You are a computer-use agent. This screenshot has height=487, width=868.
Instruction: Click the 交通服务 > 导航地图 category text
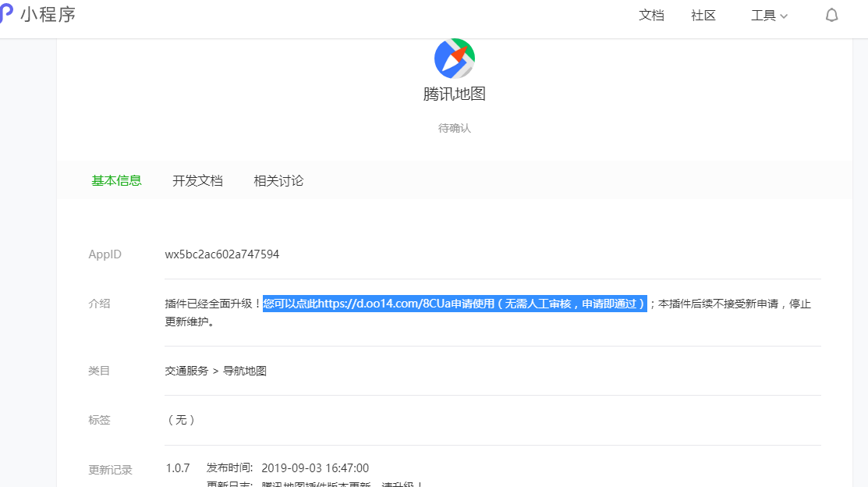click(x=216, y=371)
